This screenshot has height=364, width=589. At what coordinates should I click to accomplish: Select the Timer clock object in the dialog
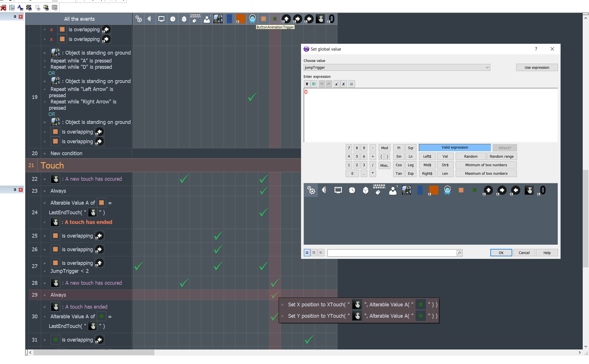(352, 190)
